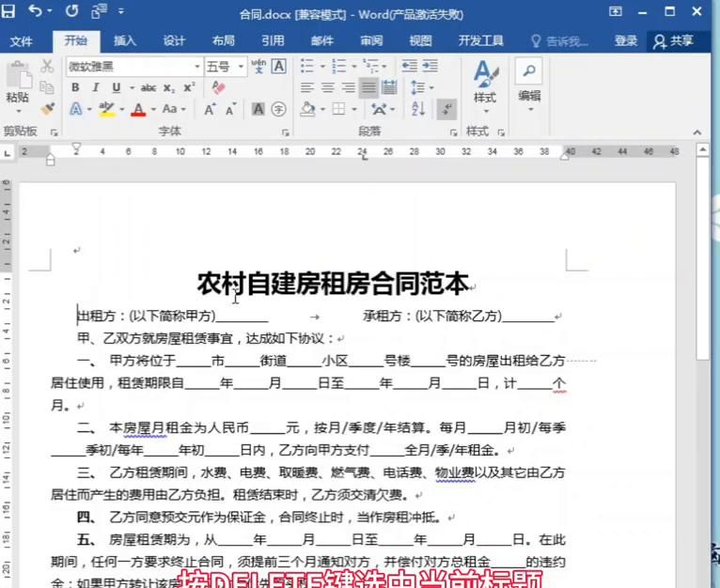
Task: Toggle Underline formatting
Action: point(117,87)
